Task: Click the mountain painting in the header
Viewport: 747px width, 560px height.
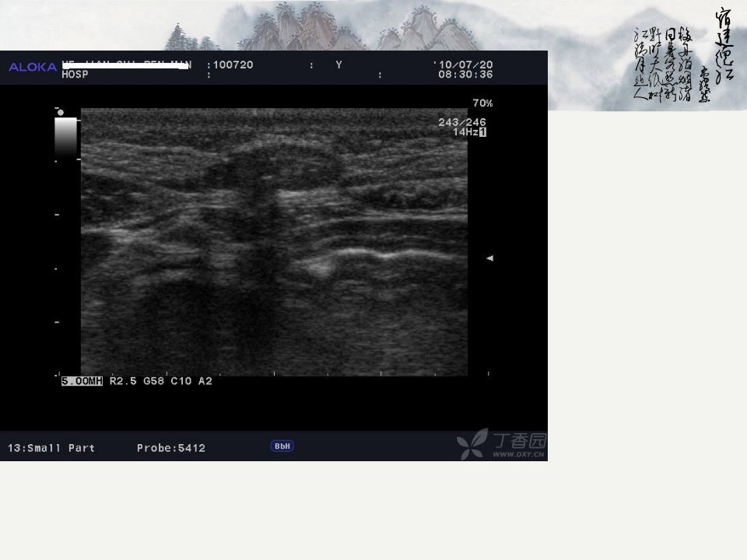Action: pos(322,26)
